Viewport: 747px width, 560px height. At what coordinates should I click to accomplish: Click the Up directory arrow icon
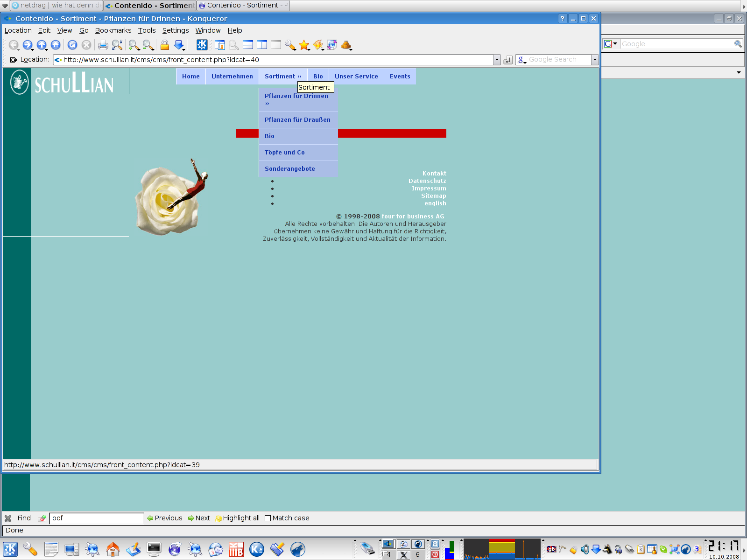tap(42, 45)
